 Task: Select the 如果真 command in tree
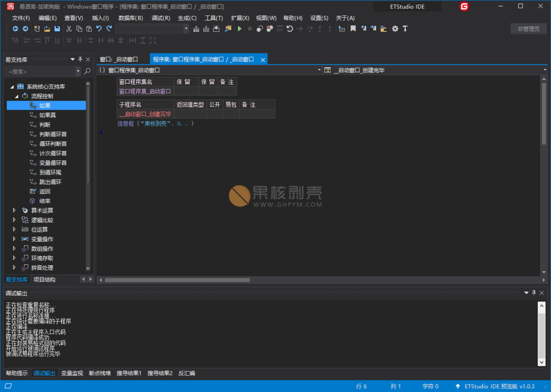[47, 115]
